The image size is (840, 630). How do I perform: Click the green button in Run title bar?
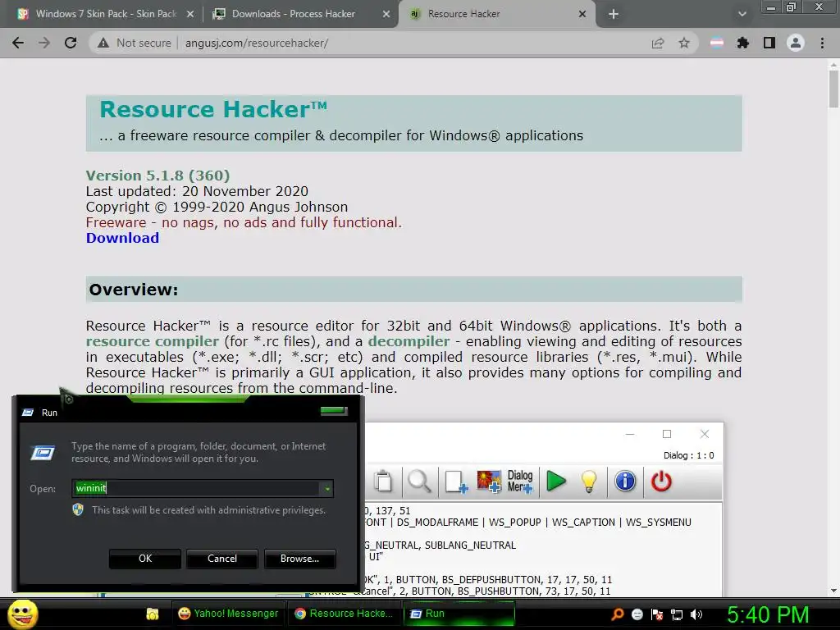pyautogui.click(x=334, y=411)
